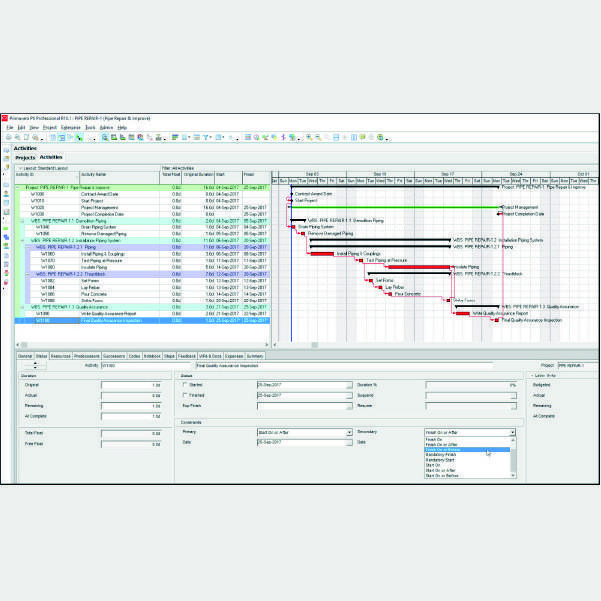Screen dimensions: 601x601
Task: Check the Finished checkbox
Action: click(184, 396)
